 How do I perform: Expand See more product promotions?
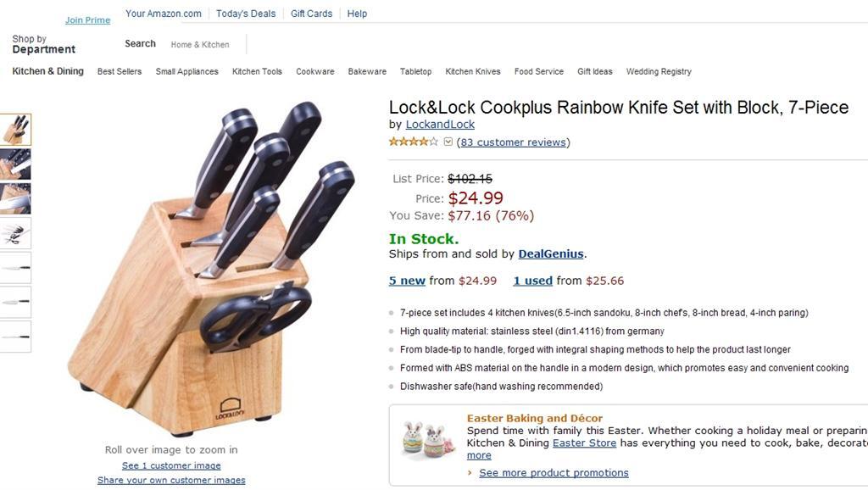tap(554, 472)
